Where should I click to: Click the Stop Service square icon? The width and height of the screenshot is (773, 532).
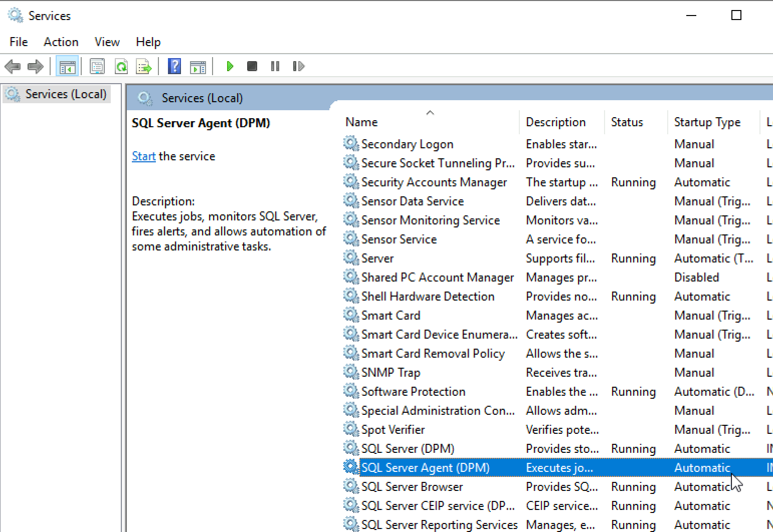[x=252, y=66]
